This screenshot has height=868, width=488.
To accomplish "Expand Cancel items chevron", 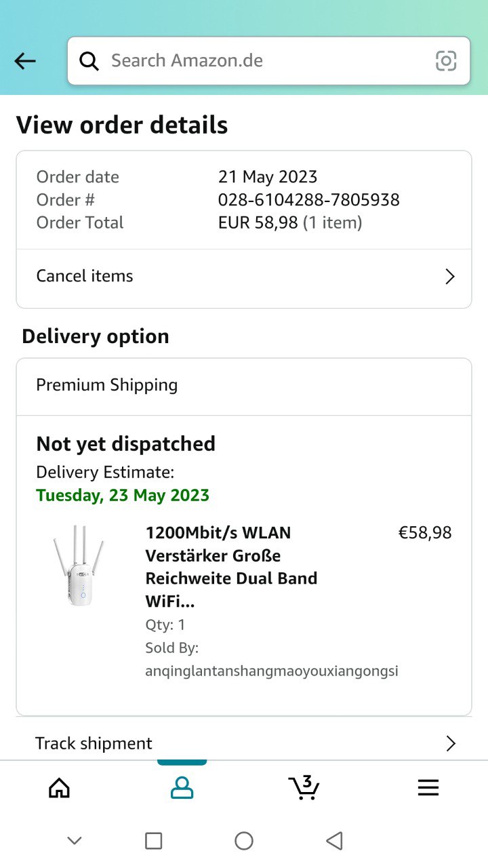I will click(449, 277).
